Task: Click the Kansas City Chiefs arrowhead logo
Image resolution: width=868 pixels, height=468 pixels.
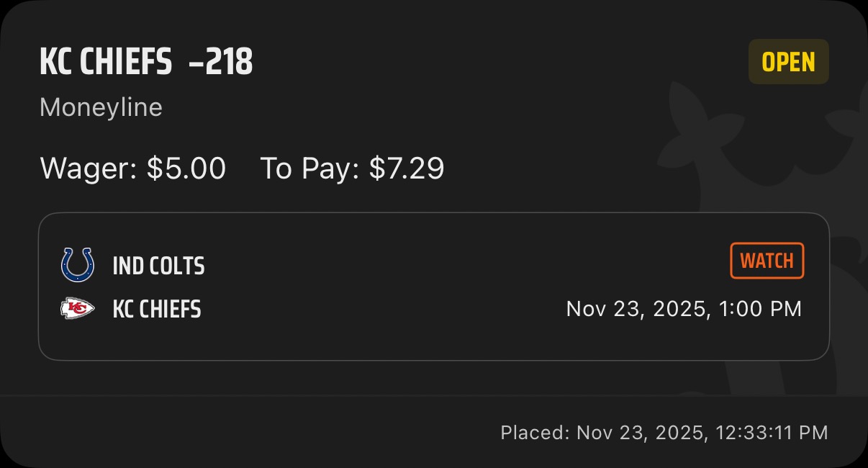Action: (x=78, y=310)
